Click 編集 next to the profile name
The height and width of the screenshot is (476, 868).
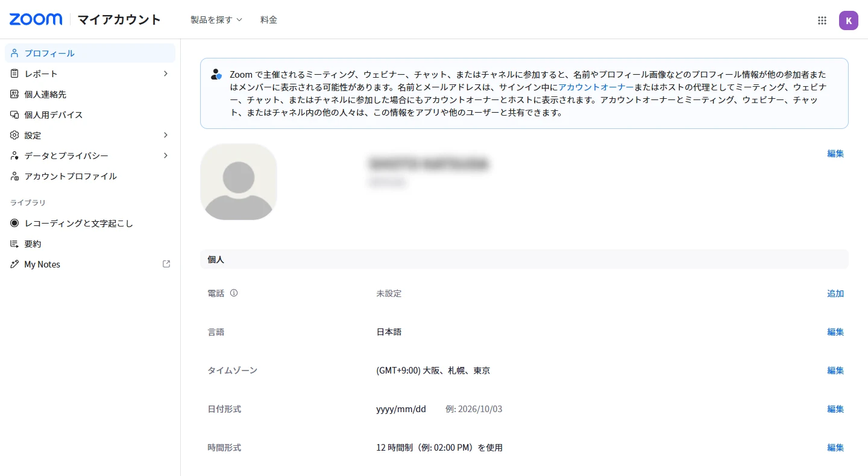[835, 154]
